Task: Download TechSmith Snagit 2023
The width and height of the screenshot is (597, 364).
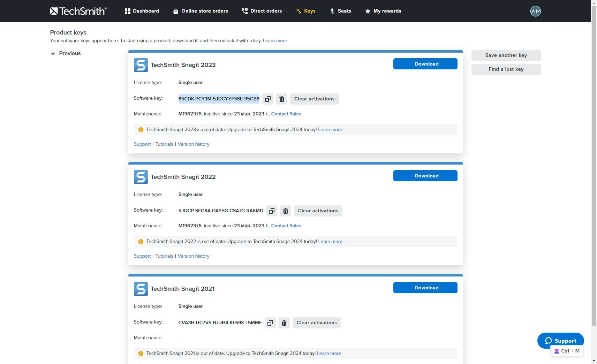Action: (425, 64)
